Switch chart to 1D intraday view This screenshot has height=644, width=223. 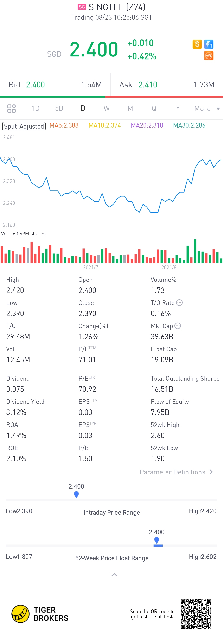(36, 109)
